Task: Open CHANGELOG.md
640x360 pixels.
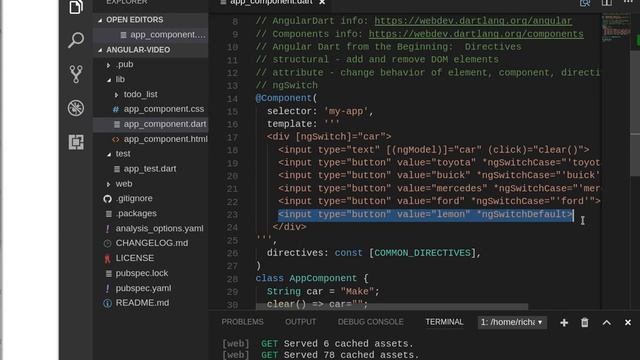Action: point(152,243)
